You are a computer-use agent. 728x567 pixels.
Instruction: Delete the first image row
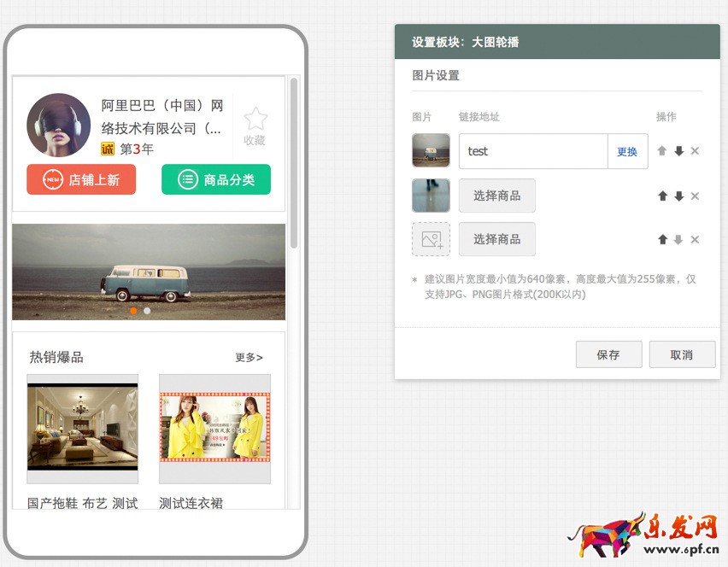point(695,151)
